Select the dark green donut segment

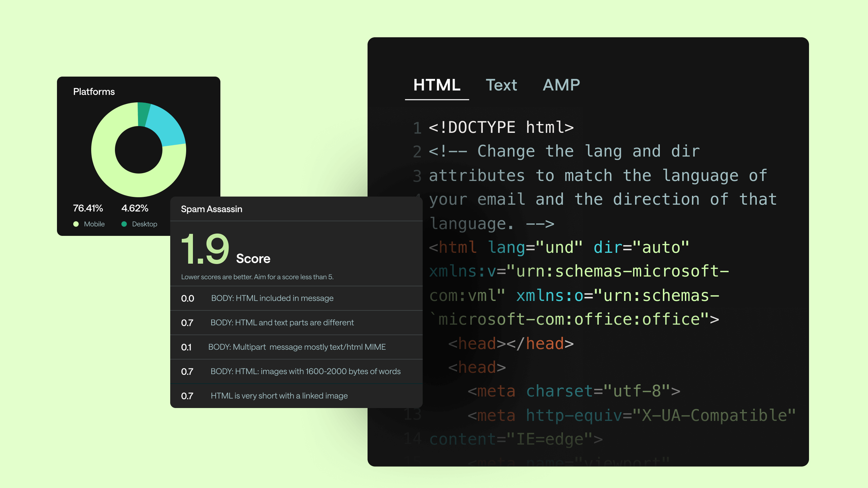click(143, 114)
